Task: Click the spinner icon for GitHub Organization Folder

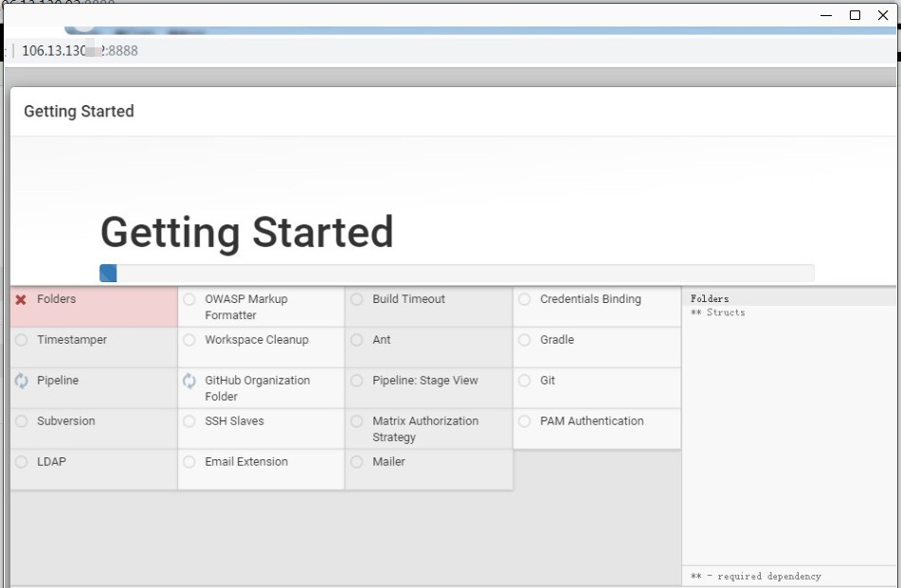Action: tap(189, 381)
